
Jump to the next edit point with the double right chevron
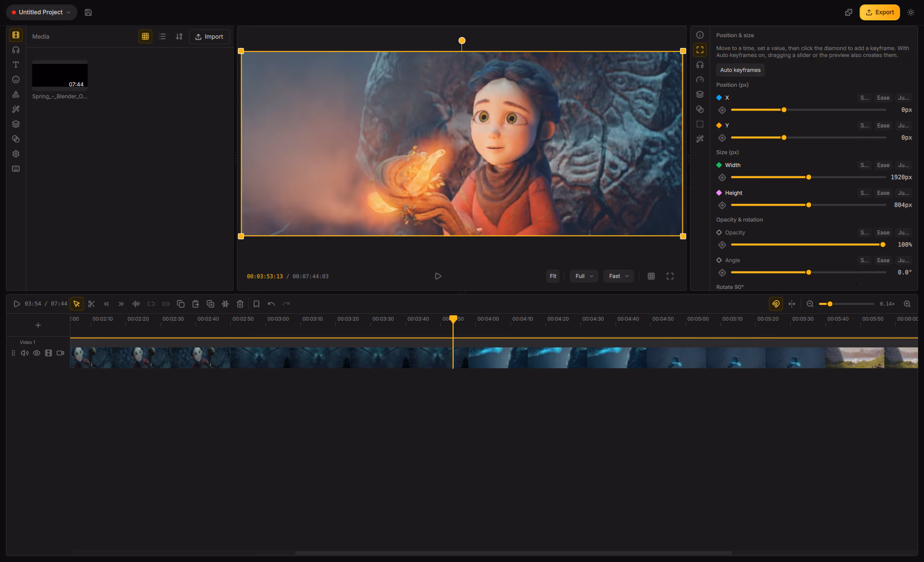point(121,304)
